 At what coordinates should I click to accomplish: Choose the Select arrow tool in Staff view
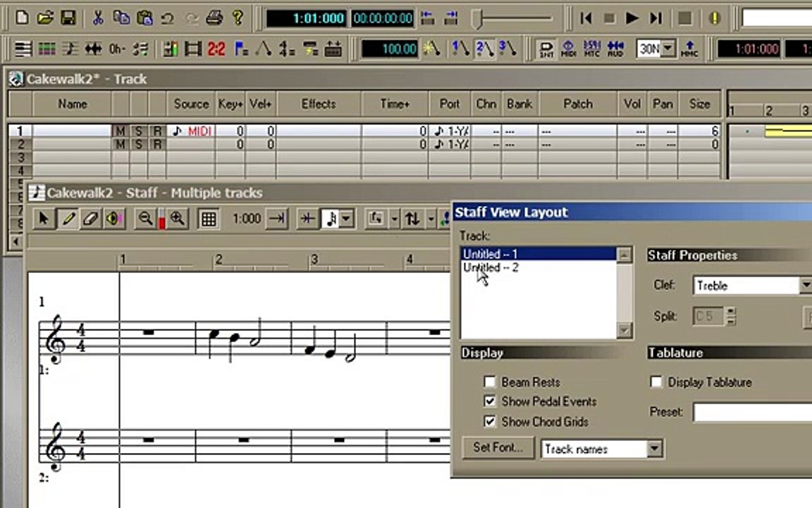(x=44, y=219)
